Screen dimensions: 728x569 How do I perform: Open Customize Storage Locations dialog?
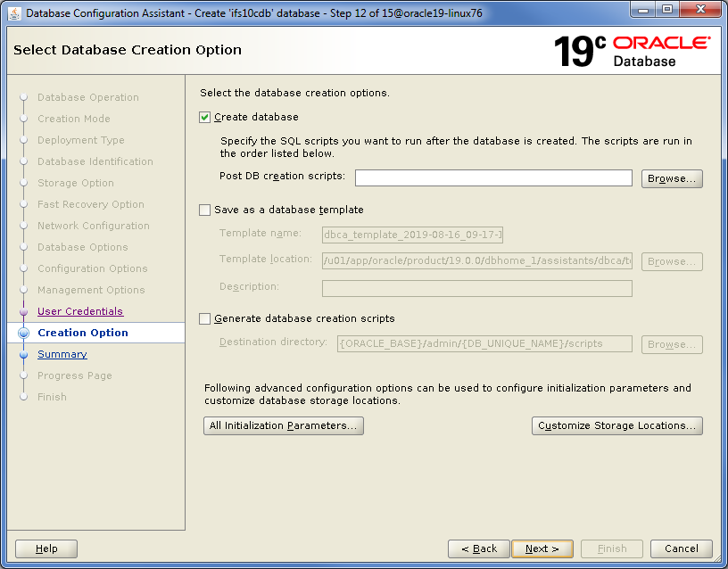click(x=616, y=425)
